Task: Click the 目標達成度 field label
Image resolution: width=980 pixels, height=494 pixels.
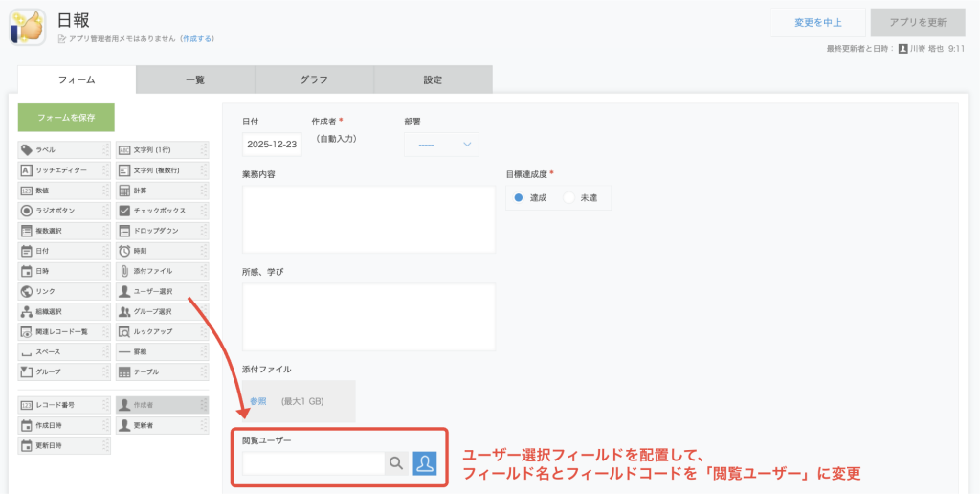Action: coord(527,174)
